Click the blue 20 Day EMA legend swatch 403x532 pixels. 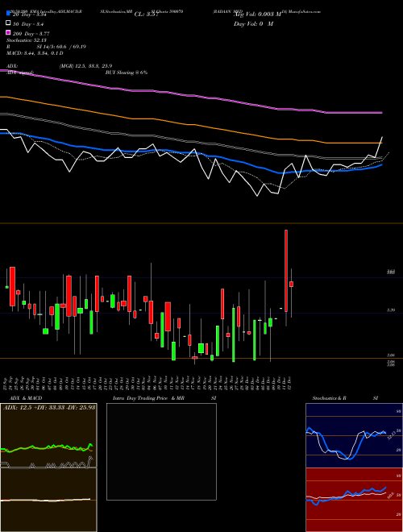9,14
